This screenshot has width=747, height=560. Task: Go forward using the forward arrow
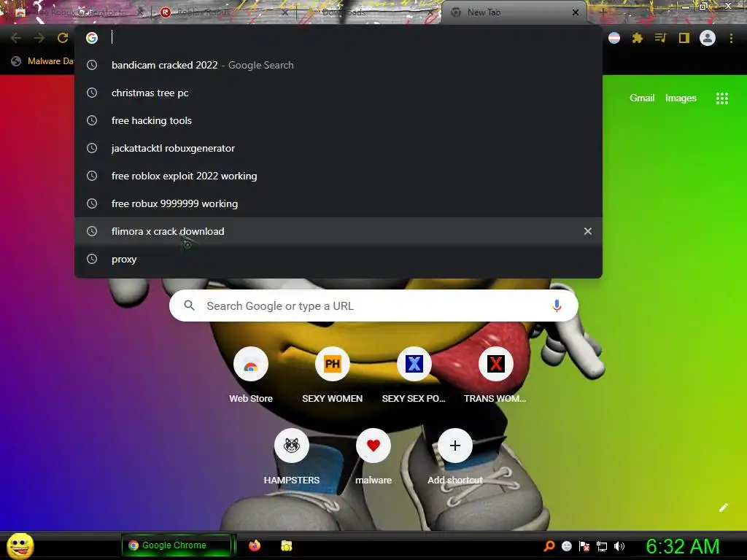point(39,38)
